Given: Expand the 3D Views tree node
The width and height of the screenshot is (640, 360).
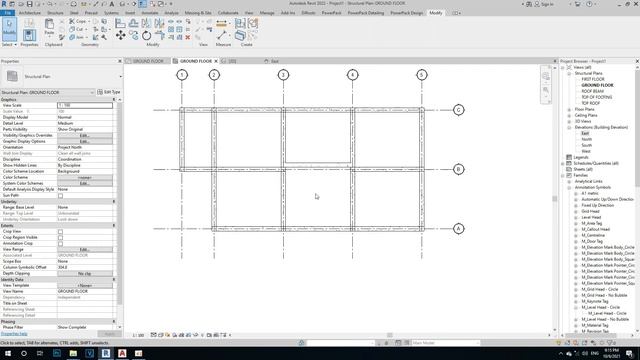Looking at the screenshot, I should point(569,121).
